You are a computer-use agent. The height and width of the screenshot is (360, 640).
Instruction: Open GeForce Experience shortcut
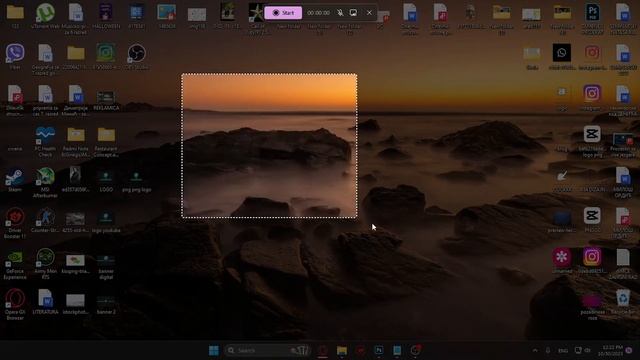click(15, 264)
